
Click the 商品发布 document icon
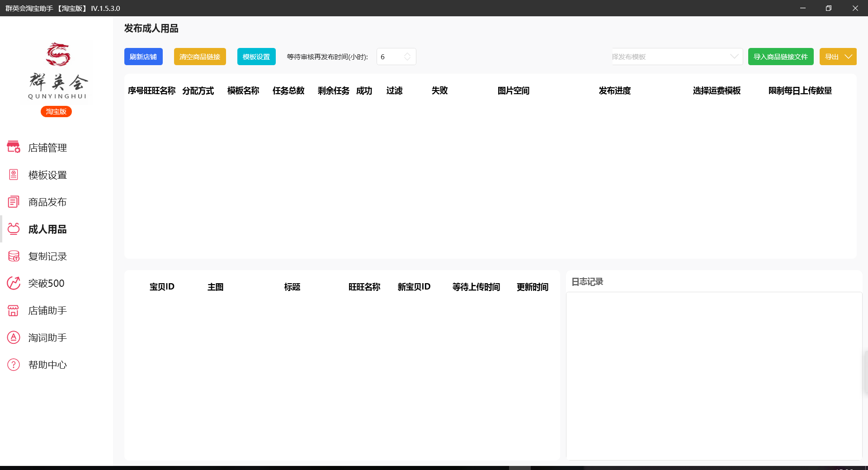tap(14, 202)
